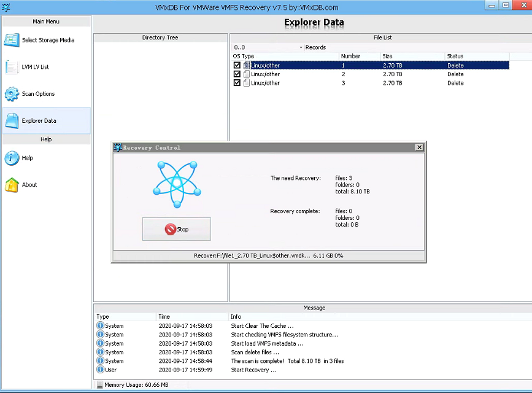Open About menu entry

click(x=47, y=185)
